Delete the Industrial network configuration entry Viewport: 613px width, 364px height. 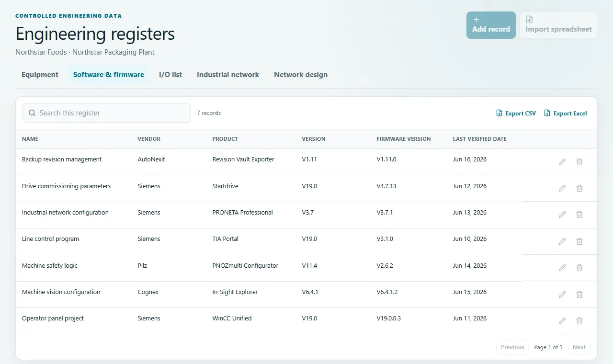[579, 215]
